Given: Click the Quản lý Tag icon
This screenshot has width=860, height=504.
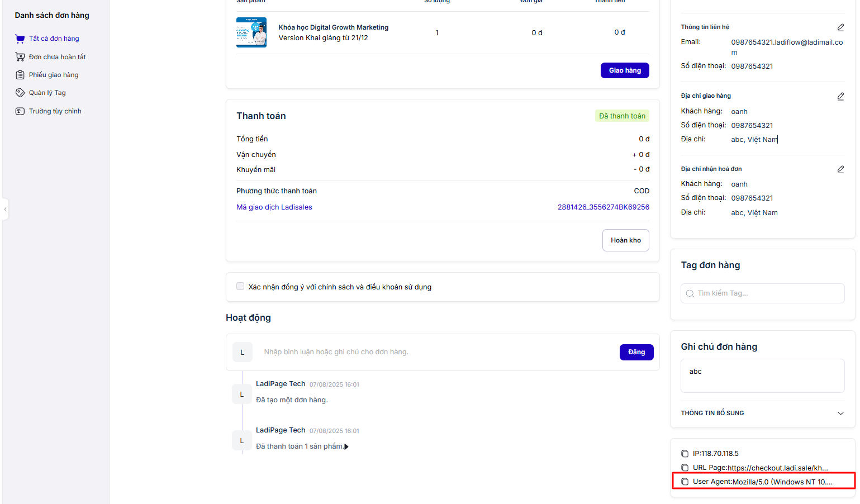Looking at the screenshot, I should pos(20,93).
